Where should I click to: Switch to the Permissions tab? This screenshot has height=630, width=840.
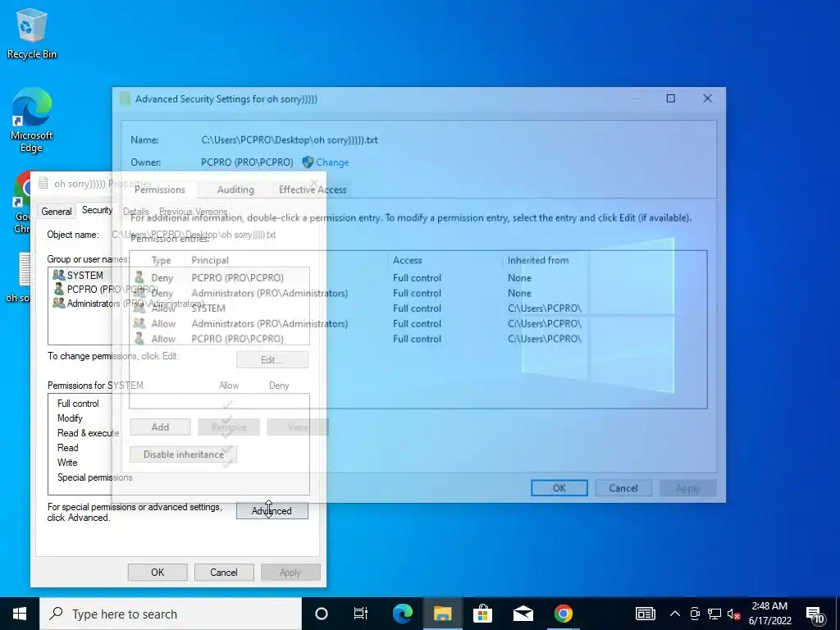click(160, 189)
